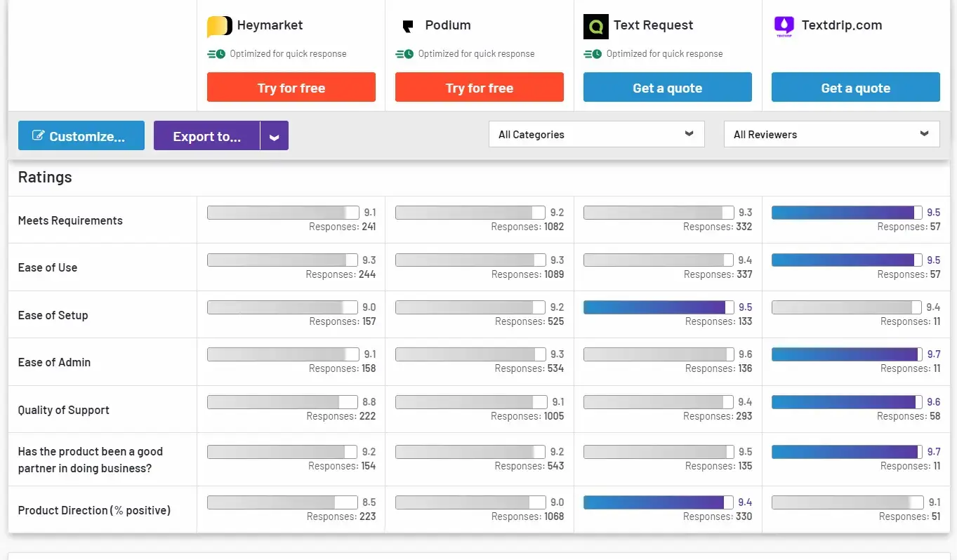The width and height of the screenshot is (957, 560).
Task: Click the Customize button
Action: pos(81,135)
